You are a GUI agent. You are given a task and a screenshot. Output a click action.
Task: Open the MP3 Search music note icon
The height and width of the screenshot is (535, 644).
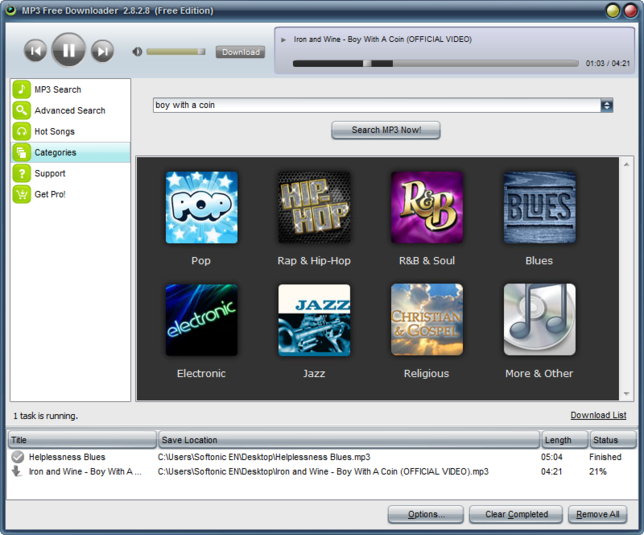(21, 90)
